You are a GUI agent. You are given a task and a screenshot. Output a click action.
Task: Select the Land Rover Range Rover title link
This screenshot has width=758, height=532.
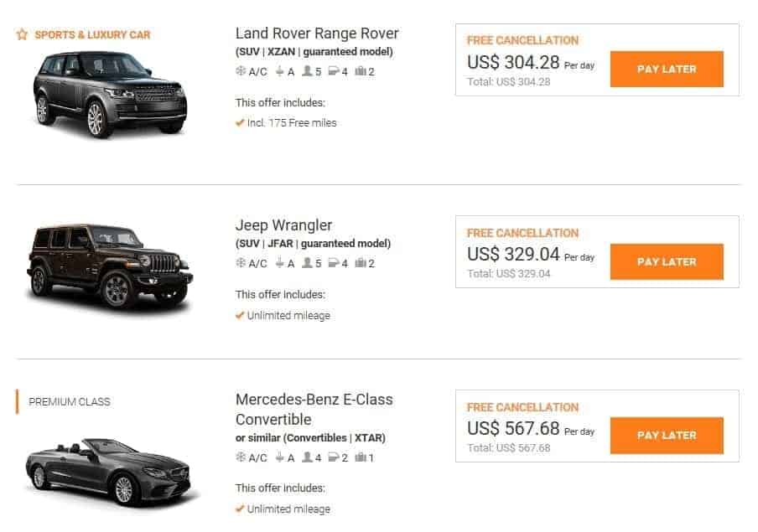(x=317, y=34)
